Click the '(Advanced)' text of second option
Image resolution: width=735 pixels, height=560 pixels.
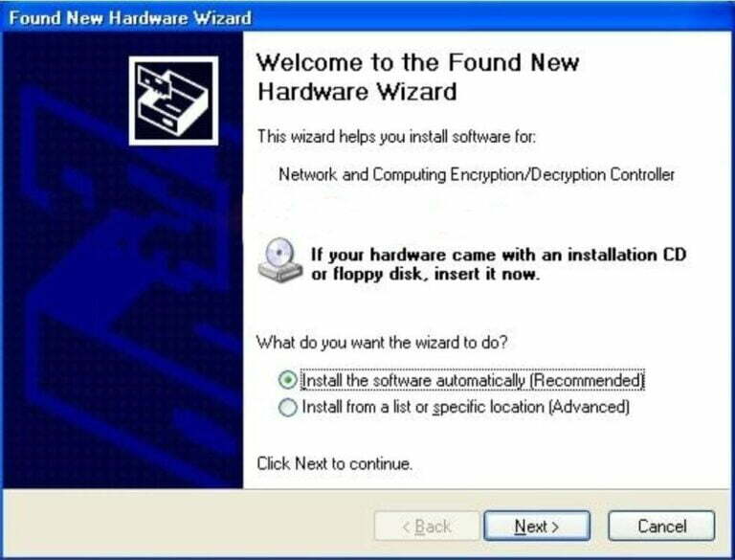coord(589,407)
